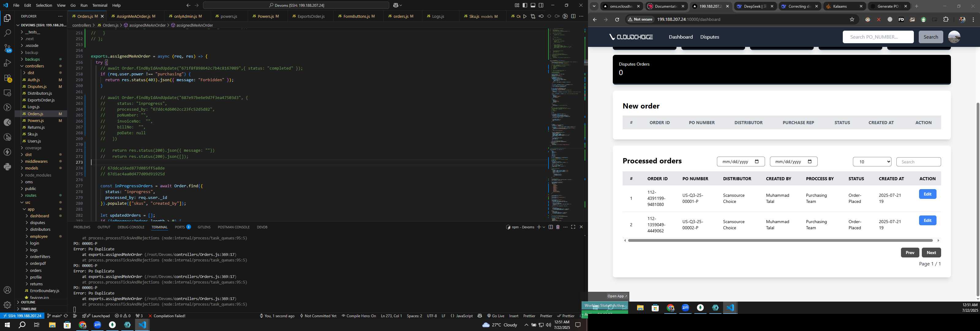Switch to the DEBUG CONSOLE tab
980x331 pixels.
point(131,227)
